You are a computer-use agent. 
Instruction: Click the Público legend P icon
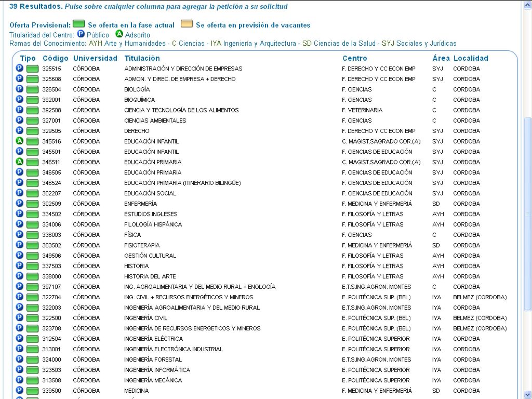point(81,34)
